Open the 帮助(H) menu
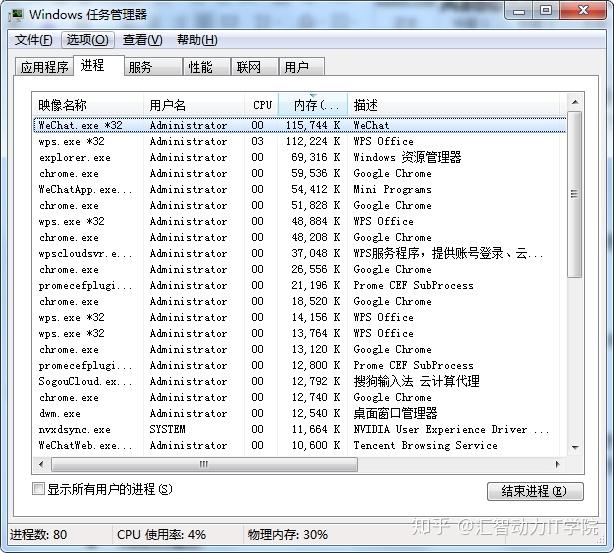Screen dimensions: 614x553 click(x=197, y=40)
